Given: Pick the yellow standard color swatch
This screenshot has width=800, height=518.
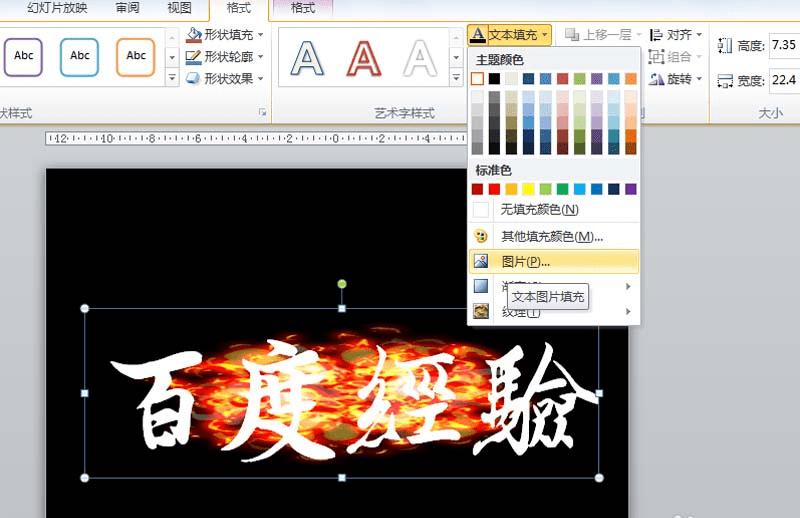Looking at the screenshot, I should tap(529, 189).
